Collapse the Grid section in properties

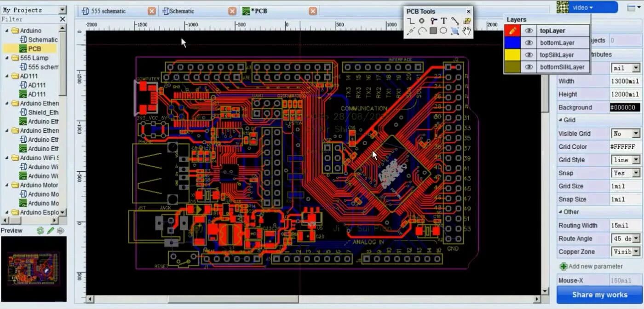tap(561, 120)
